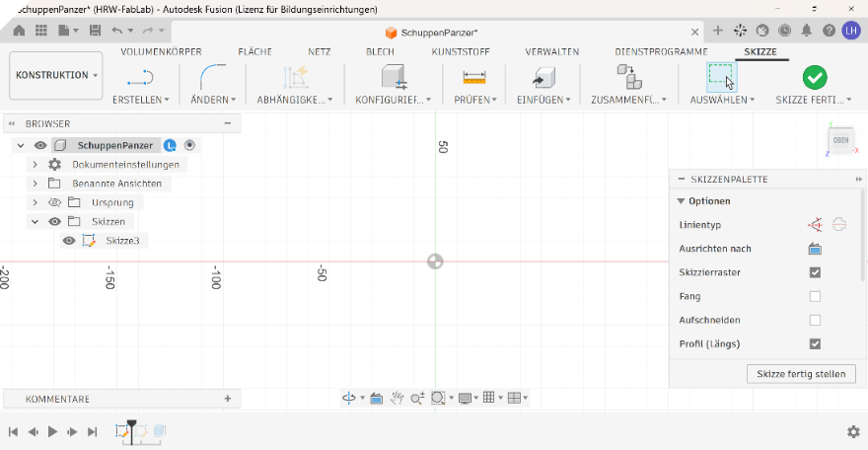
Task: Click the timeline play button
Action: 52,431
